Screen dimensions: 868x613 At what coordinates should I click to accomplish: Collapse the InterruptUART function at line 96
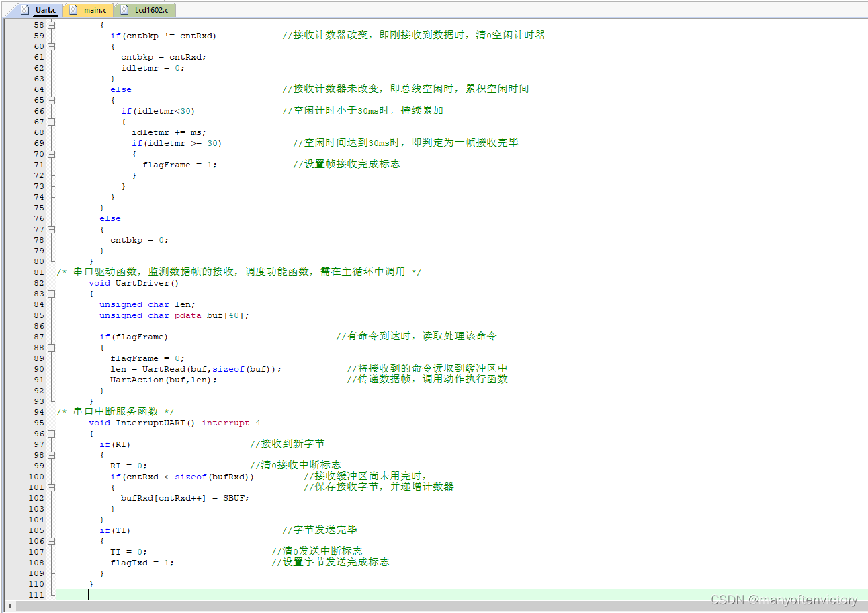point(52,434)
